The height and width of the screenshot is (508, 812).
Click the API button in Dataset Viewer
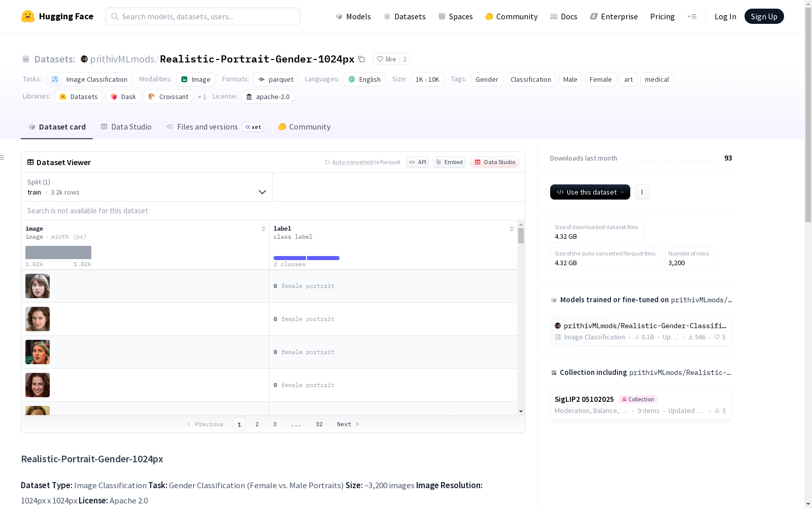pos(418,162)
